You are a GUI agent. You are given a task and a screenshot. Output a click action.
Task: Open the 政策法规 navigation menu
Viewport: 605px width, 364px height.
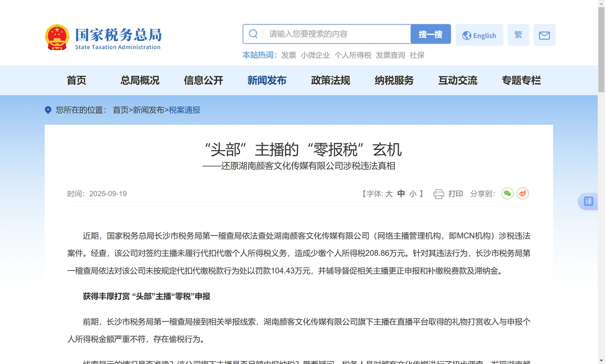330,81
